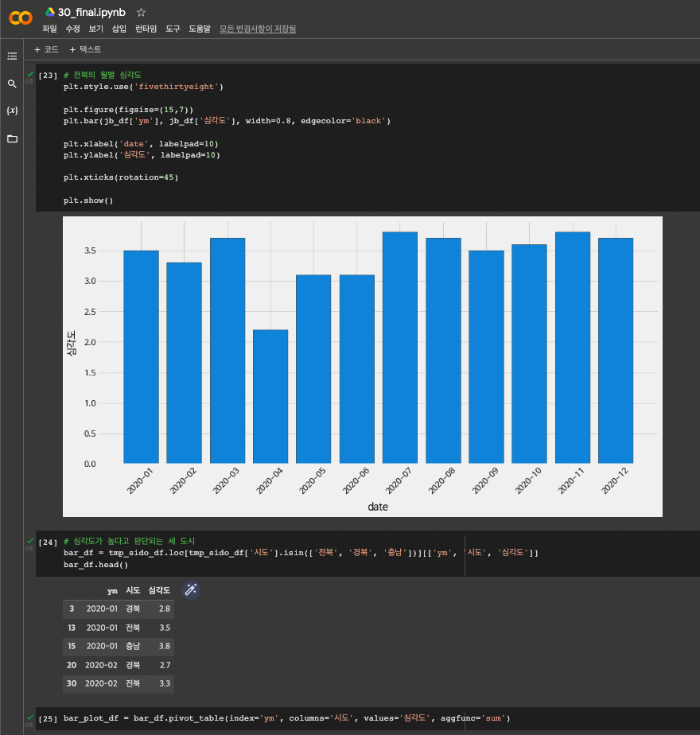Open the variables {x} sidebar icon
This screenshot has width=700, height=735.
(x=12, y=111)
